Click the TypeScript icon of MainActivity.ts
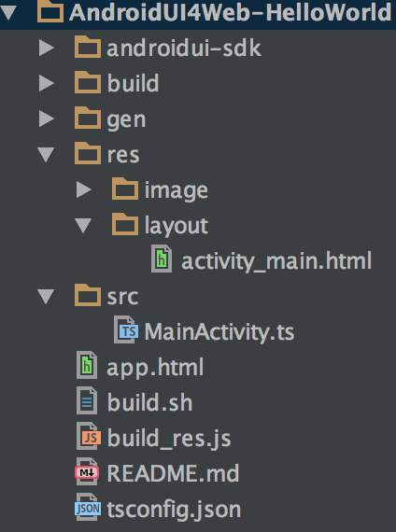Viewport: 396px width, 532px height. (126, 329)
